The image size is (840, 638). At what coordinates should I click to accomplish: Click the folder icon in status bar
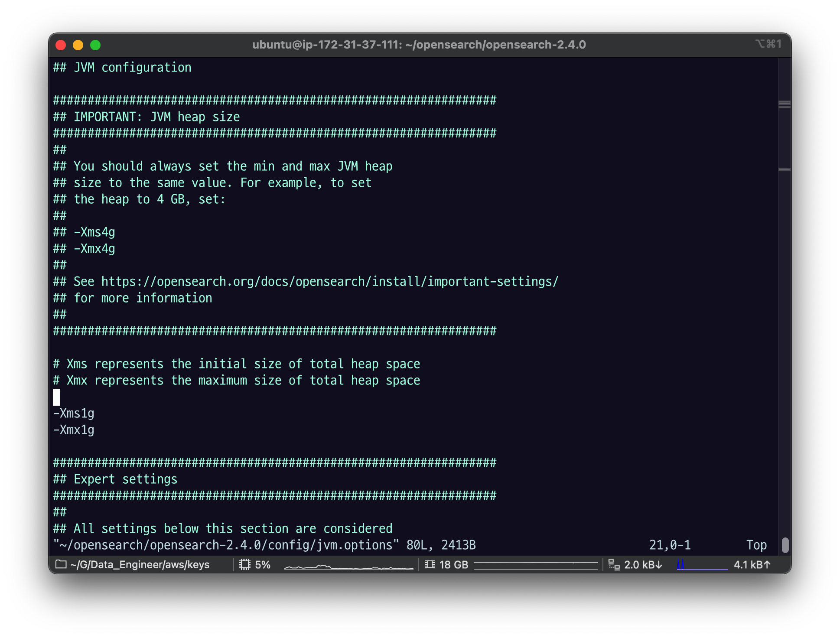point(61,564)
